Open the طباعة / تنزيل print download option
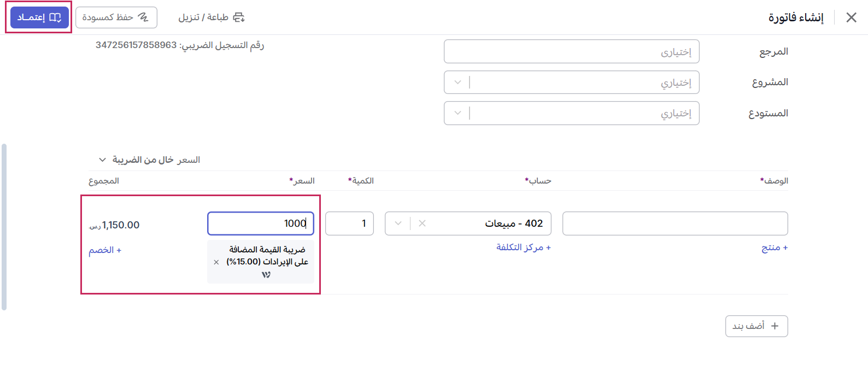The height and width of the screenshot is (365, 868). (212, 17)
